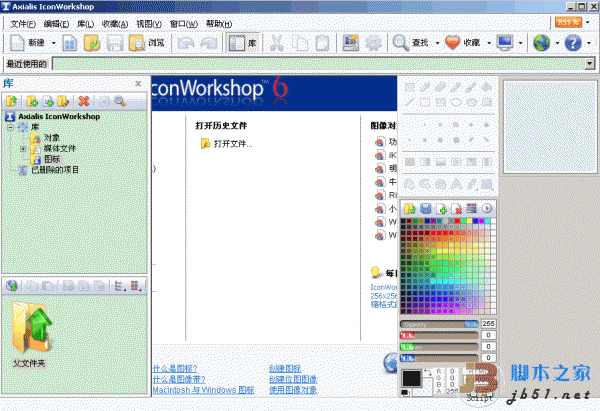The width and height of the screenshot is (600, 411).
Task: Open the 帮助(H) menu
Action: pos(219,24)
